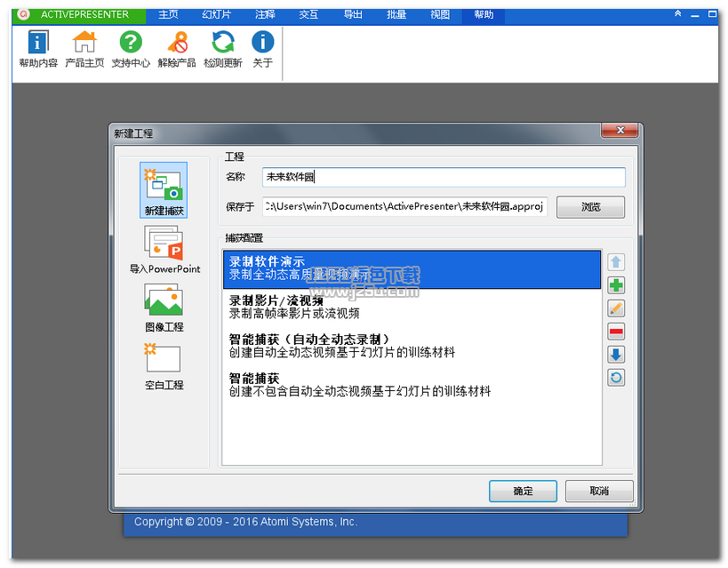Switch to the 幻灯片 ribbon tab
Viewport: 728px width, 568px height.
point(216,15)
